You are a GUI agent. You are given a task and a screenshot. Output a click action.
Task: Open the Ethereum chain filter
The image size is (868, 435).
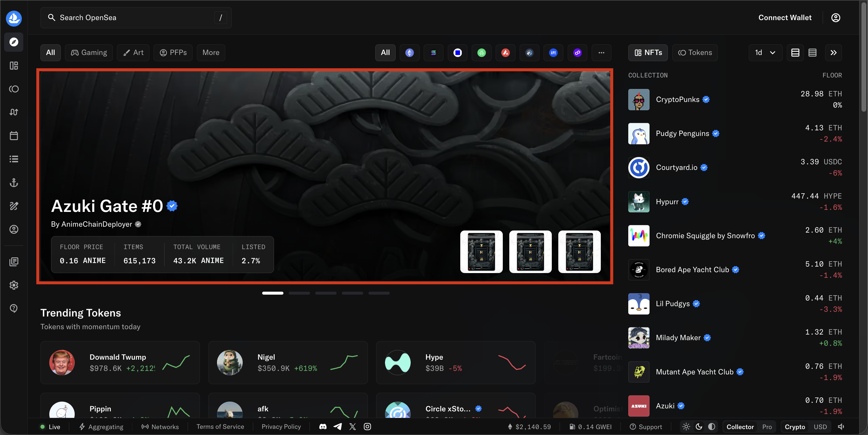coord(409,53)
